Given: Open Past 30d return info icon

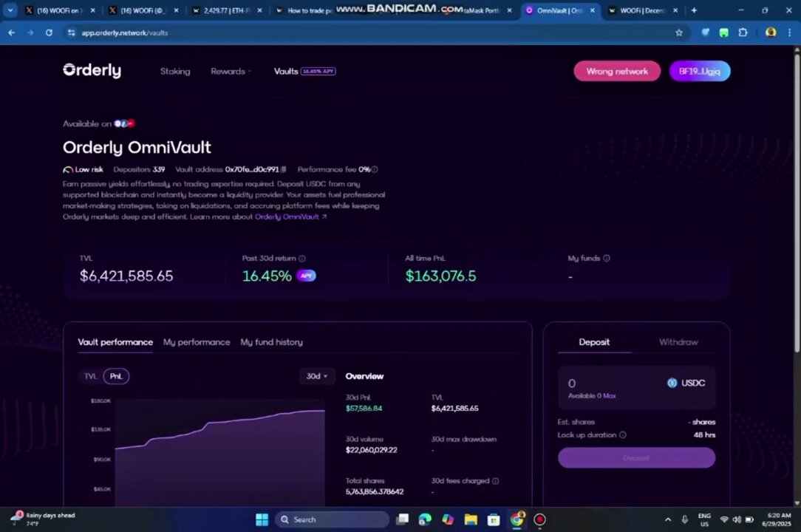Looking at the screenshot, I should pyautogui.click(x=302, y=259).
